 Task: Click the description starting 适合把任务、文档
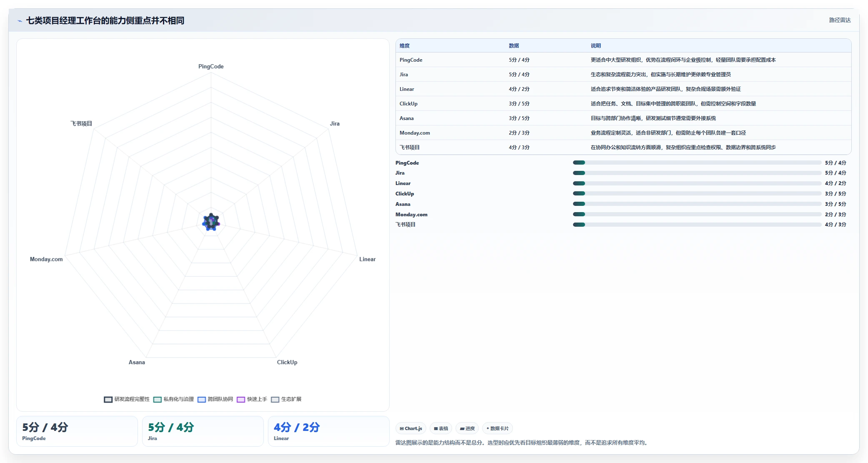click(673, 104)
